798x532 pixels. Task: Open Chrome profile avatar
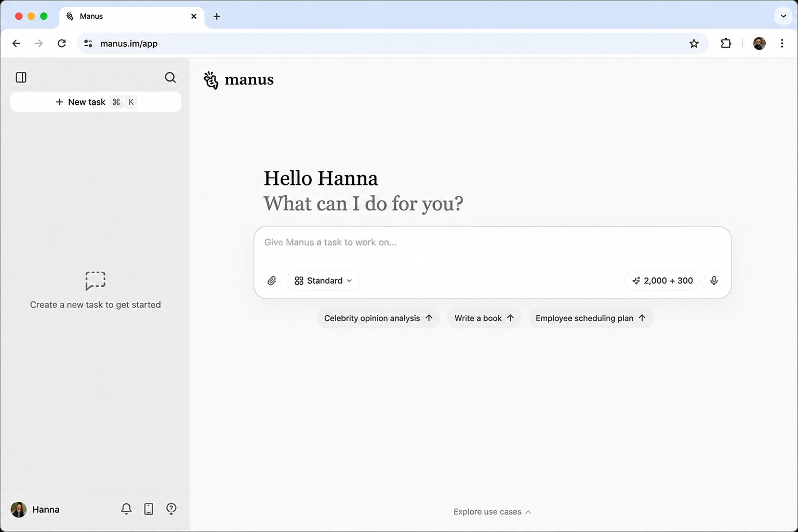pyautogui.click(x=760, y=44)
